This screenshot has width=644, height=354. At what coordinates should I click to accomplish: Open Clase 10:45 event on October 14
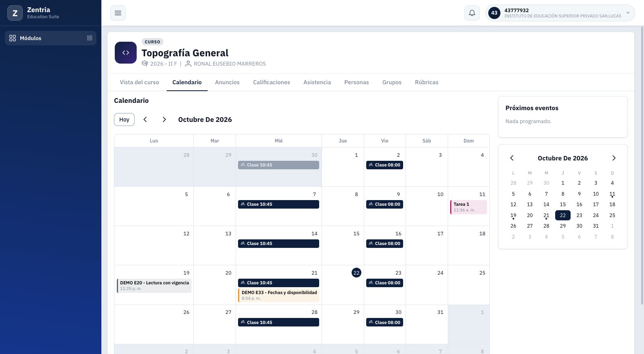click(279, 243)
